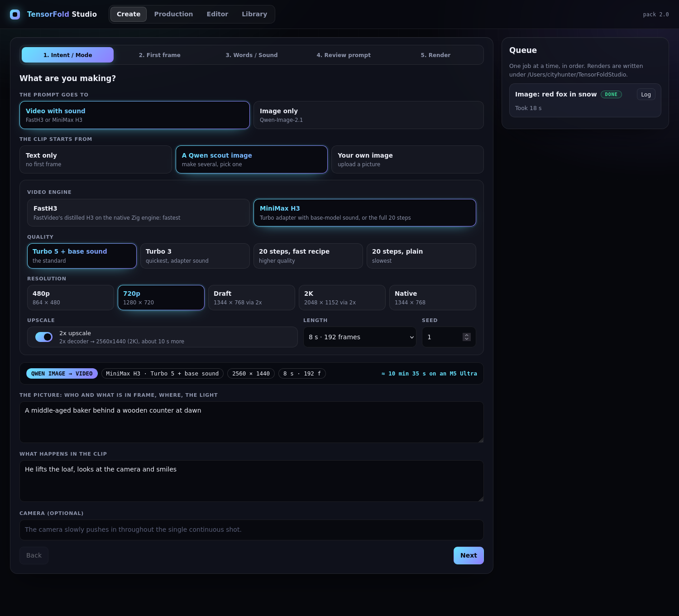Click into the picture description textarea
Image resolution: width=679 pixels, height=616 pixels.
(252, 422)
